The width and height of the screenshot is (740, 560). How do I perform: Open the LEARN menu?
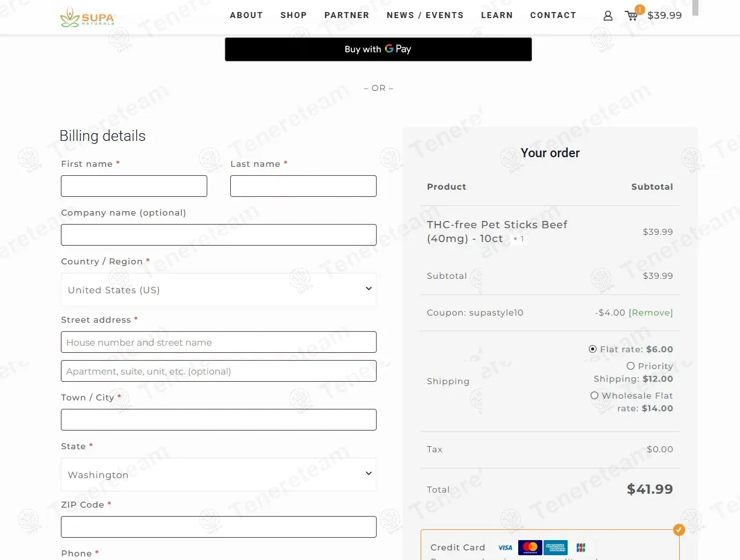pyautogui.click(x=497, y=16)
